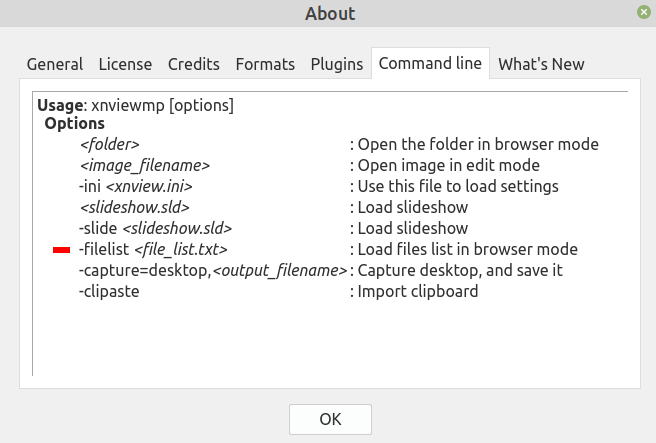Click the -filelist <file_list.txt> option
This screenshot has width=656, height=443.
[153, 249]
